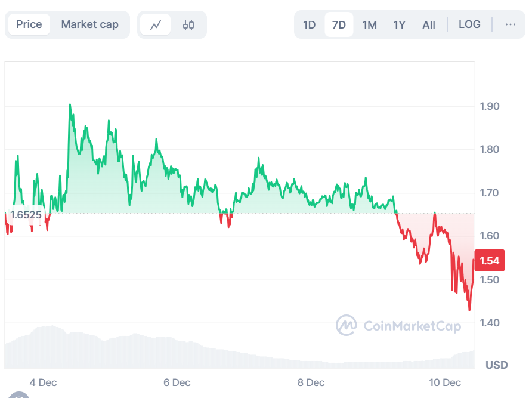This screenshot has height=398, width=532.
Task: Set time range to 1M
Action: 369,25
